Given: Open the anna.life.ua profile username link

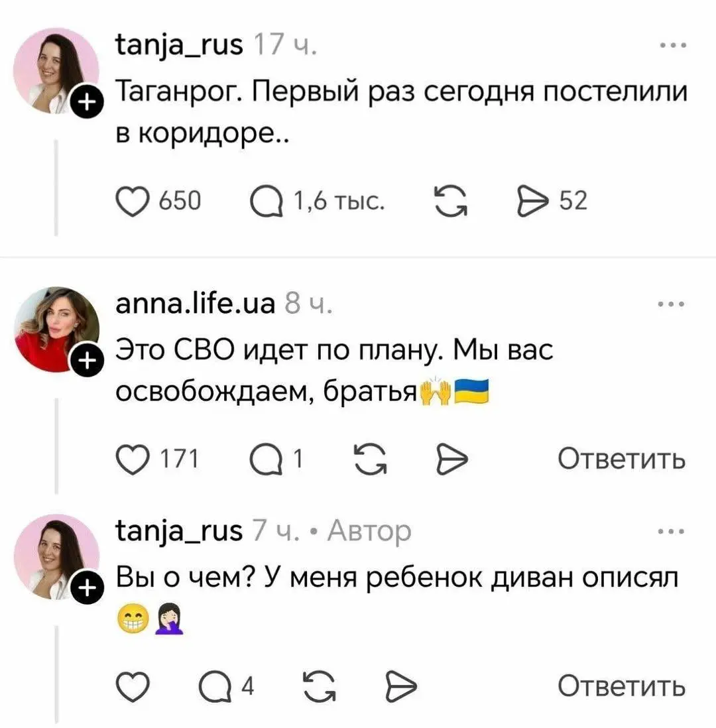Looking at the screenshot, I should pyautogui.click(x=195, y=306).
